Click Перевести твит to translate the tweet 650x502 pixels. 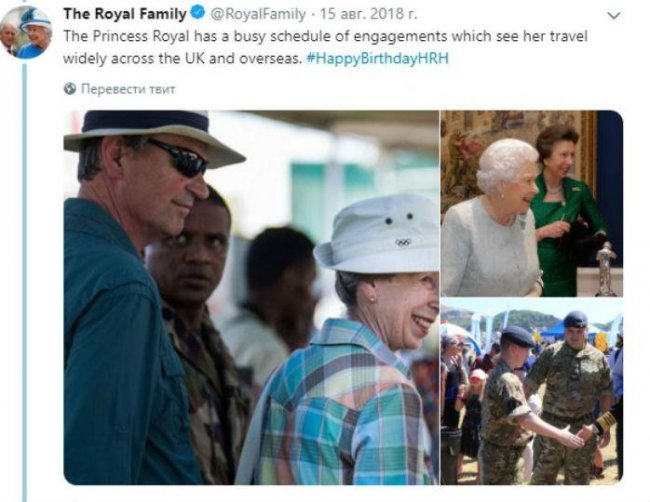click(x=128, y=89)
